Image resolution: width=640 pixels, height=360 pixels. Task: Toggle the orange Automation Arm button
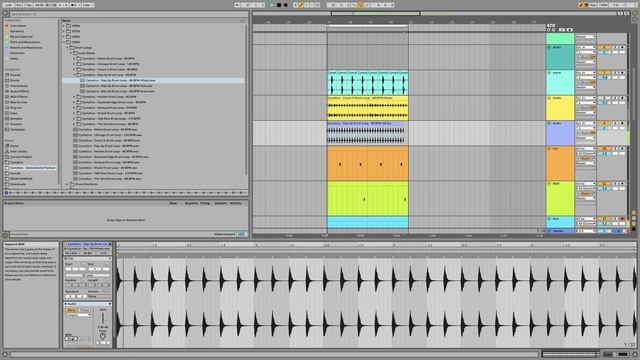(x=302, y=5)
